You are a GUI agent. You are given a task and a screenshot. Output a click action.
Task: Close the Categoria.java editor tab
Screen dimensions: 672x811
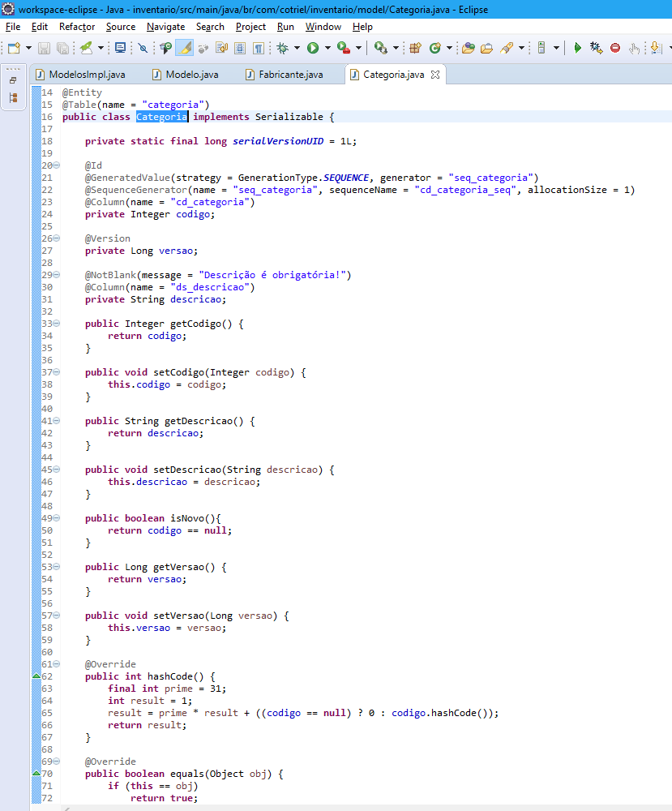point(435,75)
